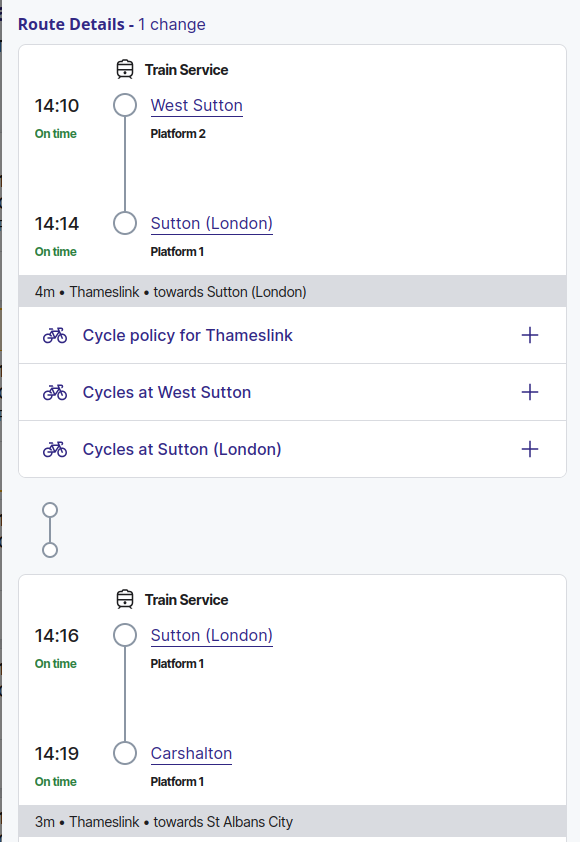Click the train icon on the second service
This screenshot has width=580, height=842.
click(x=125, y=599)
